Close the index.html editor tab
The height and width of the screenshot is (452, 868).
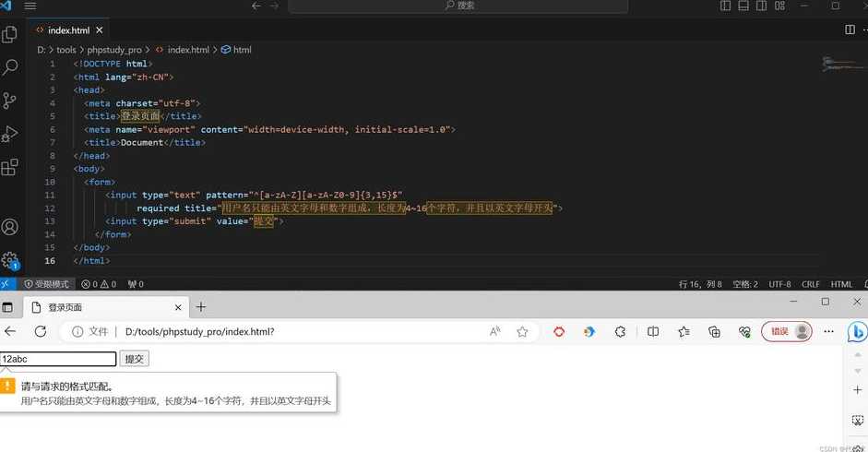click(x=99, y=30)
